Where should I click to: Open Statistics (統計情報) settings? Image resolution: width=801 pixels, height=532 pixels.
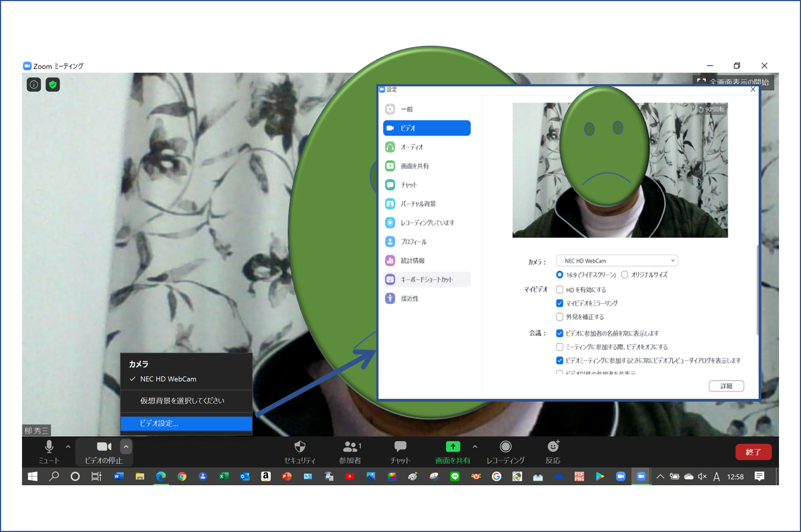coord(427,260)
